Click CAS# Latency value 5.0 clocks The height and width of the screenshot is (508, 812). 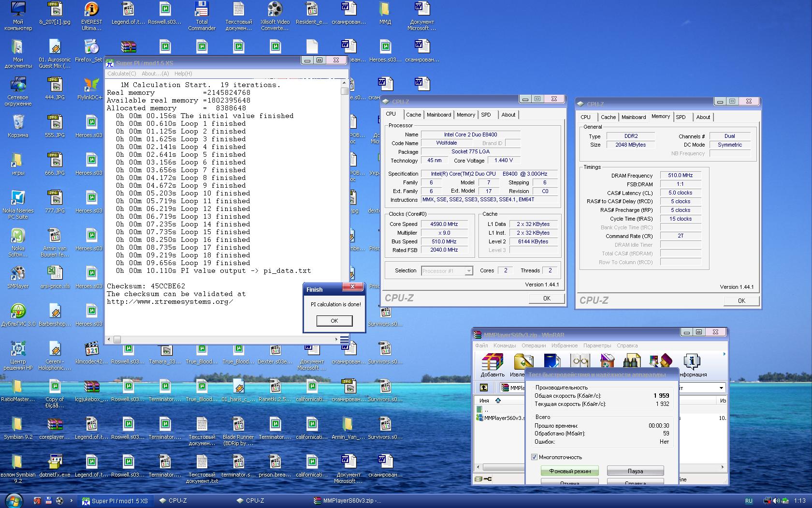tap(680, 193)
